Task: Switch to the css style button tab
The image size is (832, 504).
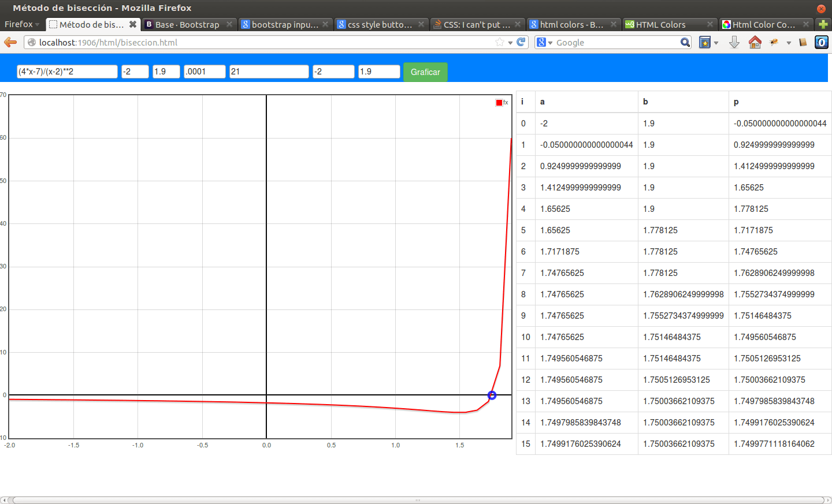Action: click(x=381, y=24)
